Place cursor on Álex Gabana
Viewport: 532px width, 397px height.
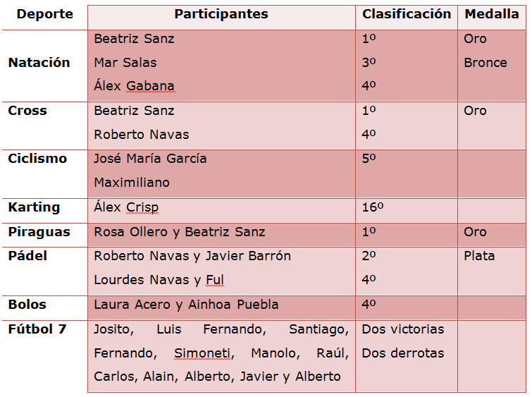134,87
